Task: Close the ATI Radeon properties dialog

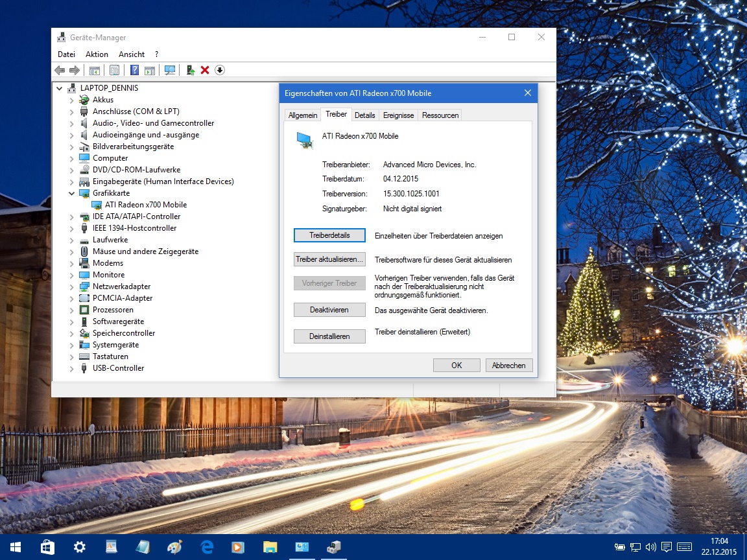Action: [527, 93]
